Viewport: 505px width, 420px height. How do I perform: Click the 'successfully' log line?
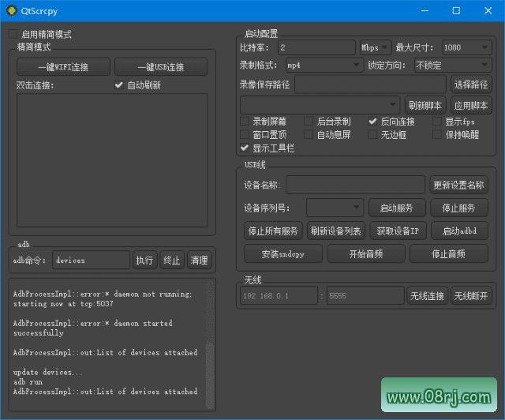[x=39, y=333]
